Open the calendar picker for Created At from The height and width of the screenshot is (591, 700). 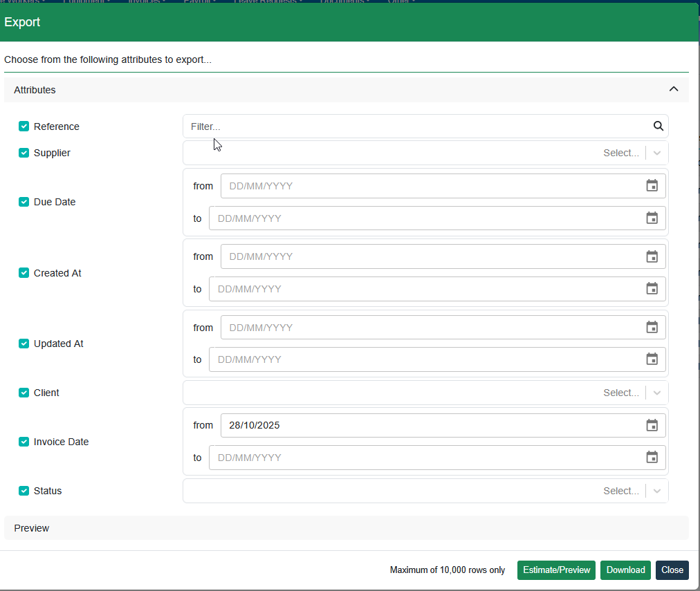point(652,256)
